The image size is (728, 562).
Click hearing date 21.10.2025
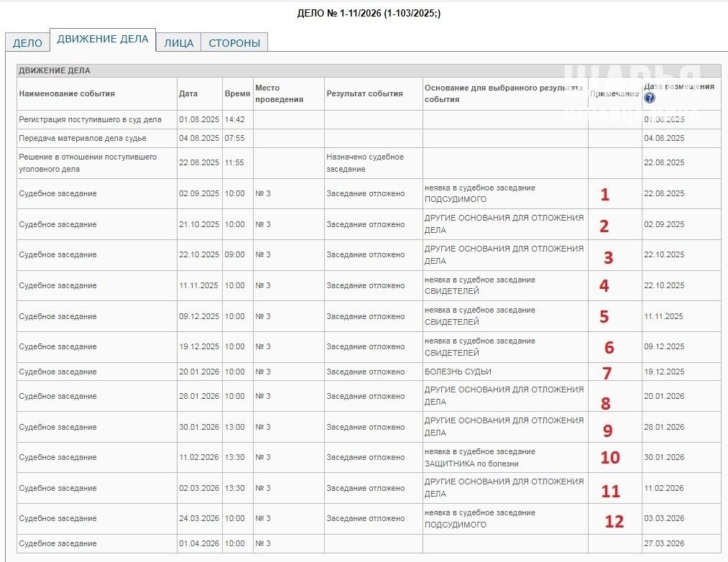click(199, 224)
